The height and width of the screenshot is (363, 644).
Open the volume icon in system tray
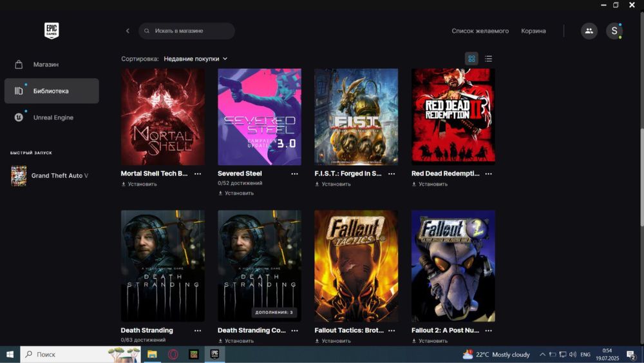[573, 355]
